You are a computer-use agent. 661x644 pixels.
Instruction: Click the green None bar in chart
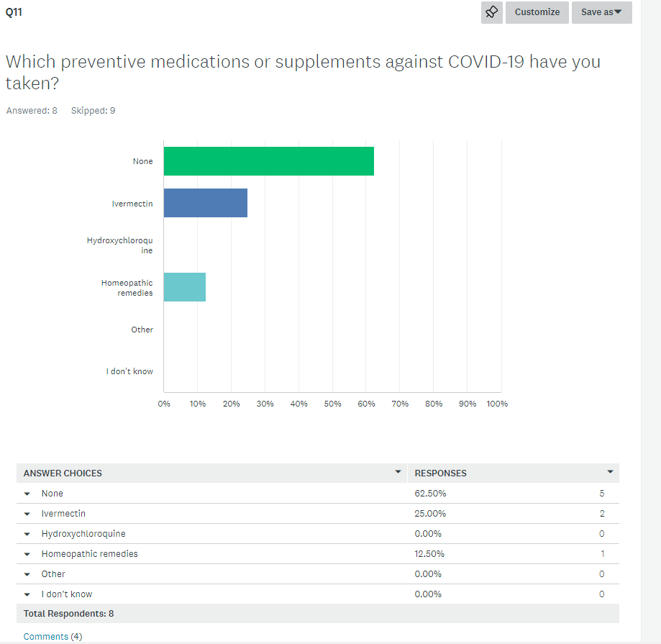pyautogui.click(x=268, y=161)
